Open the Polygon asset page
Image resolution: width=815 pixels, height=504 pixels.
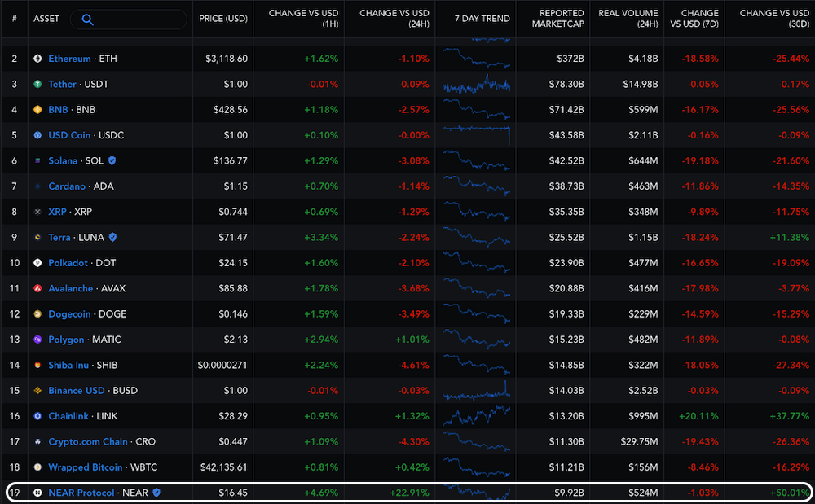tap(66, 340)
